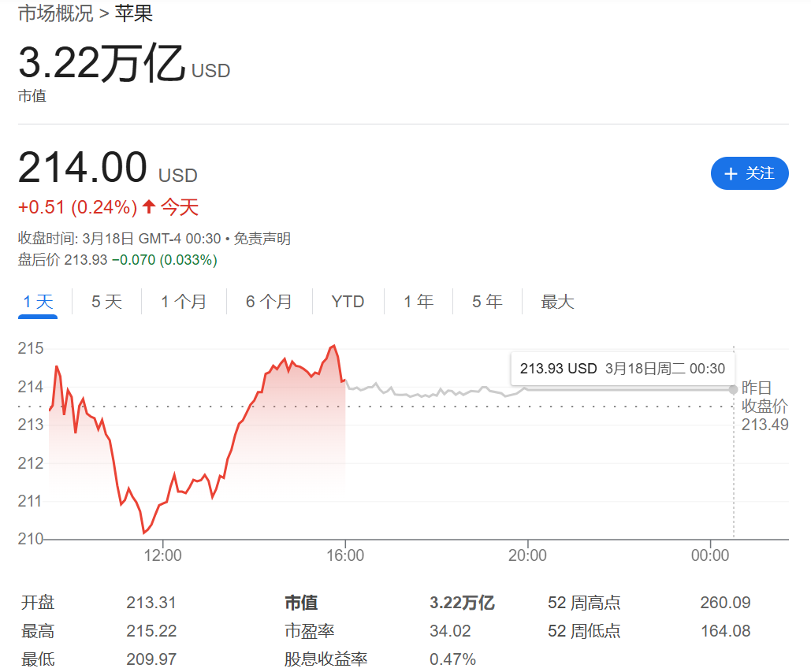Switch chart to 5 天 tab

coord(106,302)
